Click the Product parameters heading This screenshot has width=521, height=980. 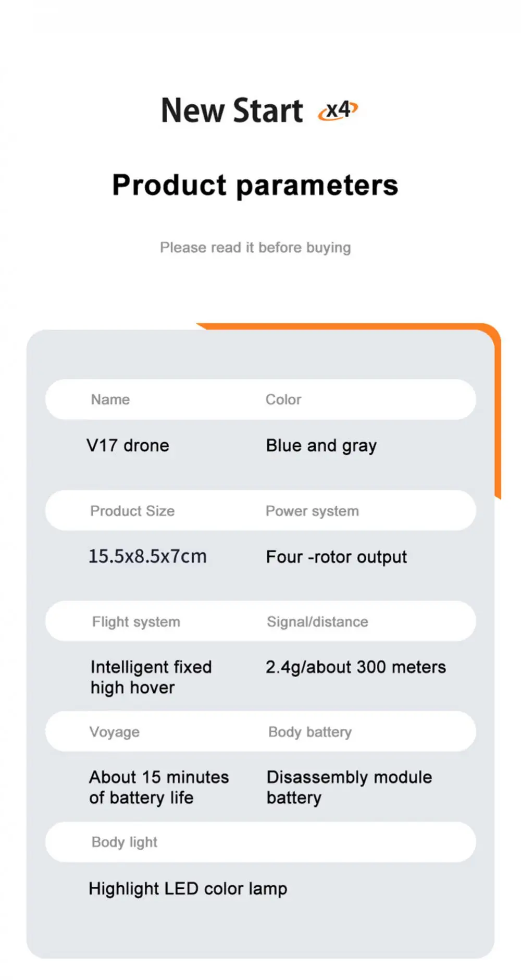[255, 185]
